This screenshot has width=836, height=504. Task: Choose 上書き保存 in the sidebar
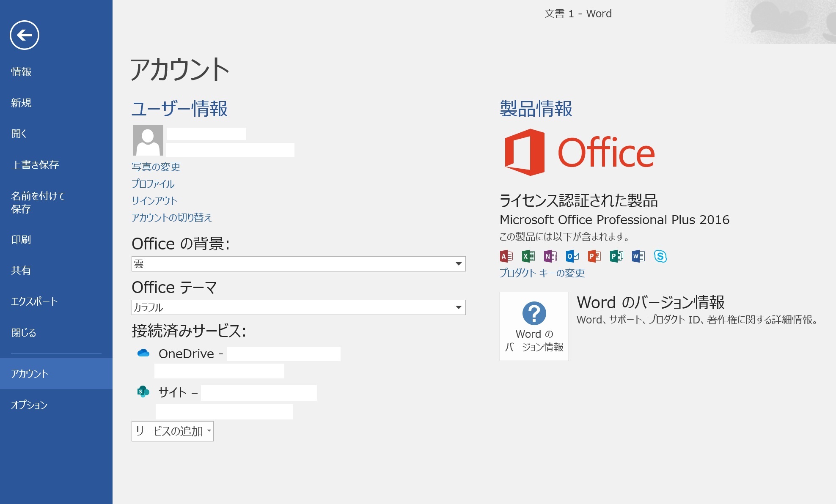pos(35,164)
